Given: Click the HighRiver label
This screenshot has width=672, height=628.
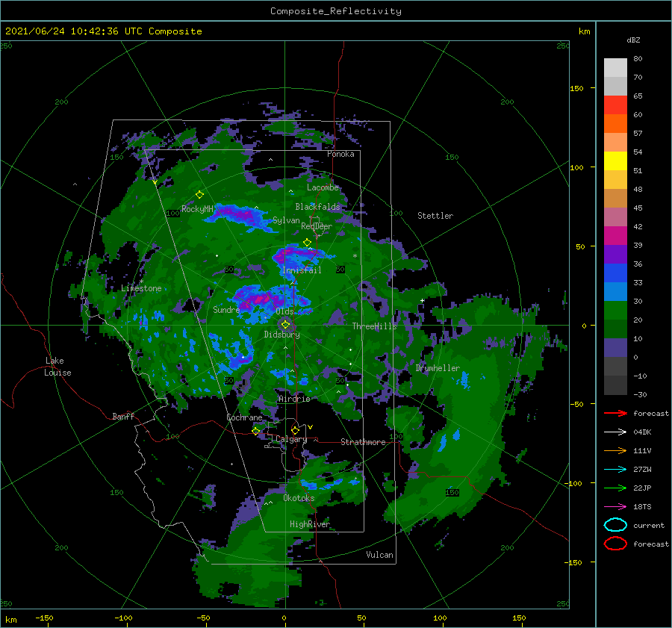Looking at the screenshot, I should [x=309, y=524].
